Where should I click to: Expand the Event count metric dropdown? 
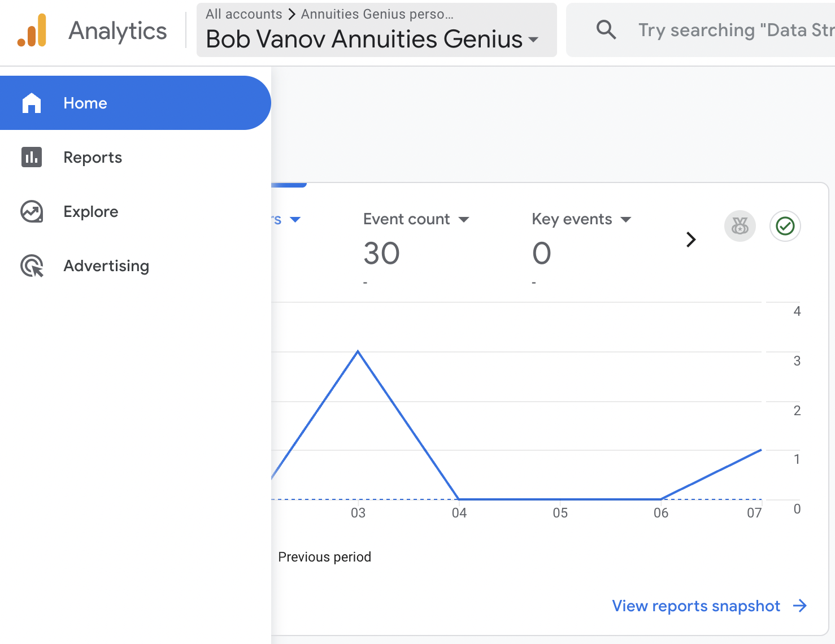tap(464, 219)
